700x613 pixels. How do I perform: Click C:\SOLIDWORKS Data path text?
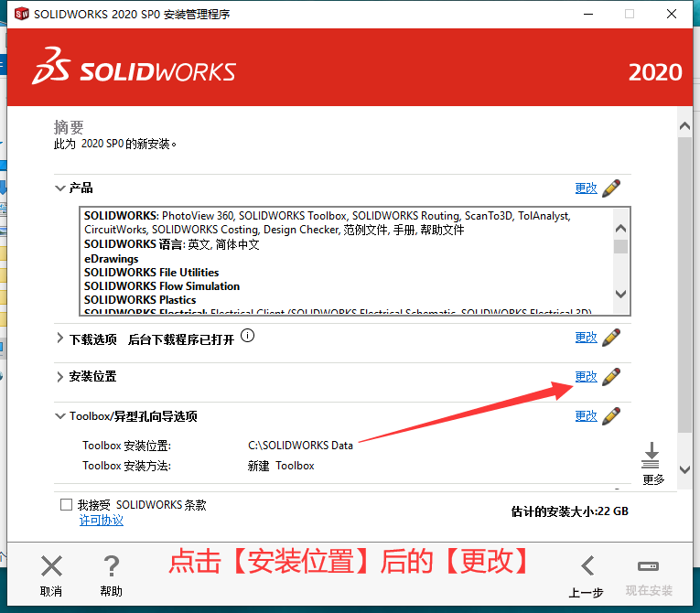[x=300, y=446]
